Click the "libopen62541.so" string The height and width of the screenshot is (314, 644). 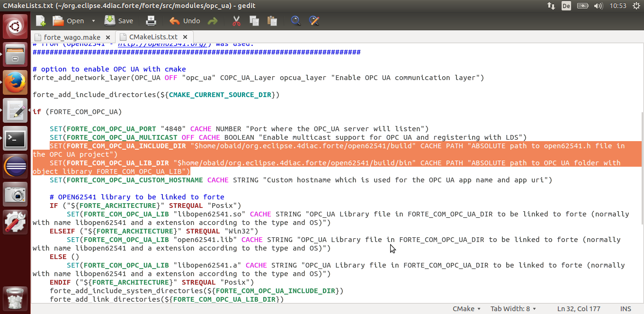point(210,214)
